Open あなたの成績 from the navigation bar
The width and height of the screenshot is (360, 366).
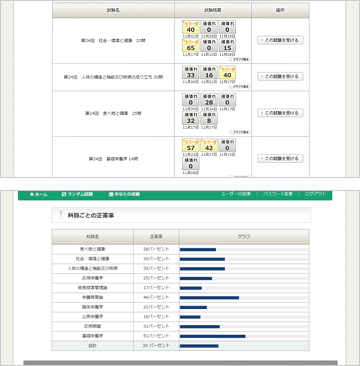click(x=124, y=194)
